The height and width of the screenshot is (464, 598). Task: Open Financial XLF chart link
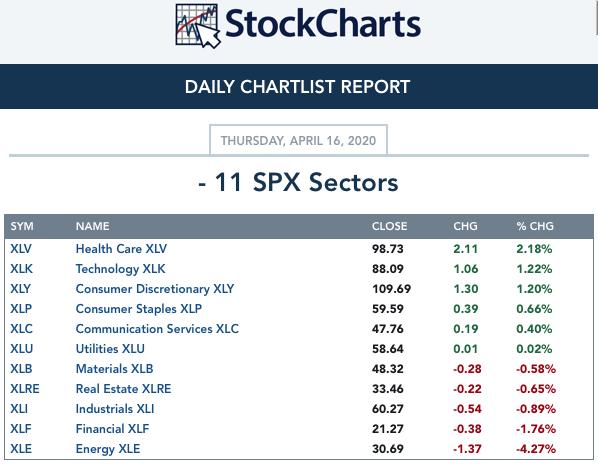[113, 429]
